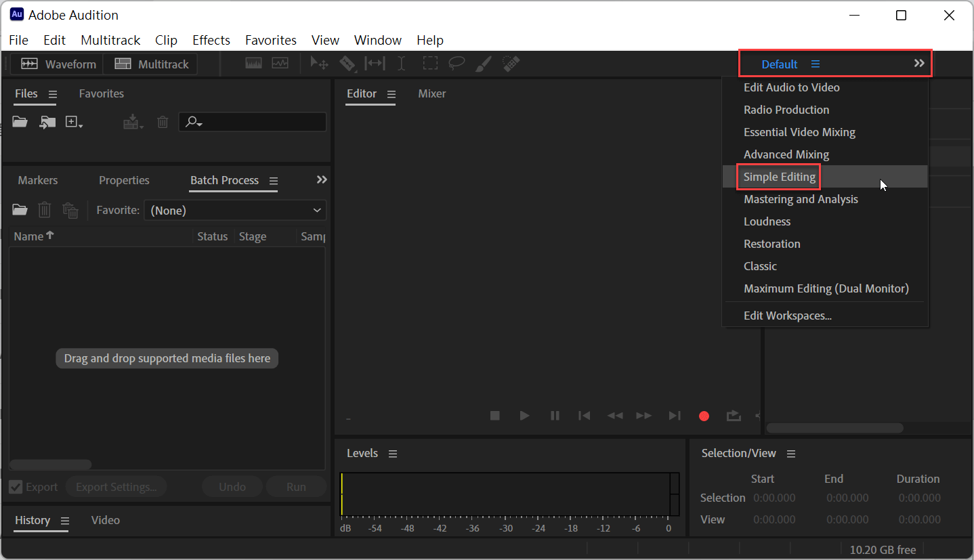Switch to the Properties tab
This screenshot has height=560, width=974.
pos(124,180)
